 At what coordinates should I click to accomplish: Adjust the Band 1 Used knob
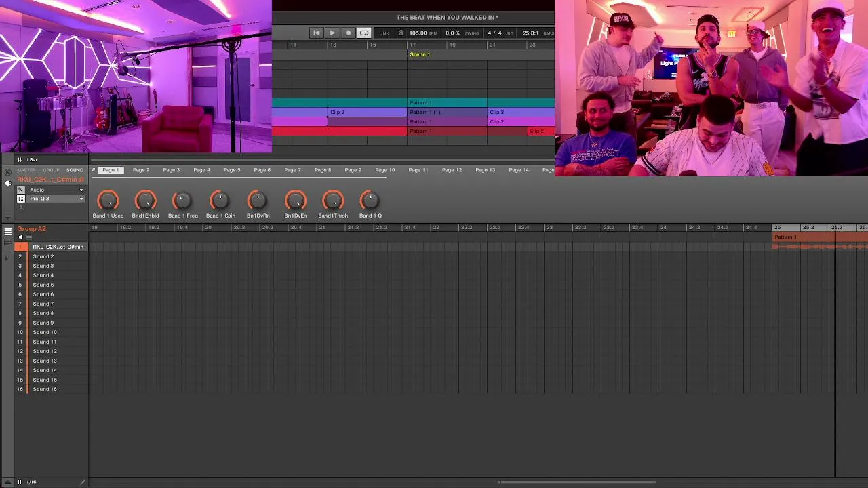(x=108, y=201)
